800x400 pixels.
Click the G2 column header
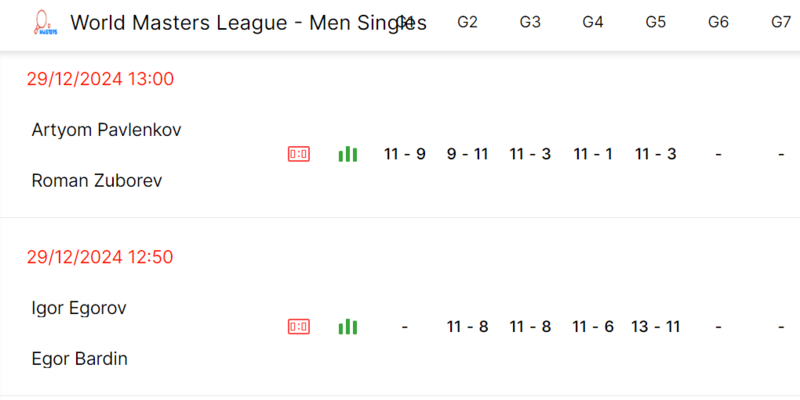pyautogui.click(x=467, y=22)
